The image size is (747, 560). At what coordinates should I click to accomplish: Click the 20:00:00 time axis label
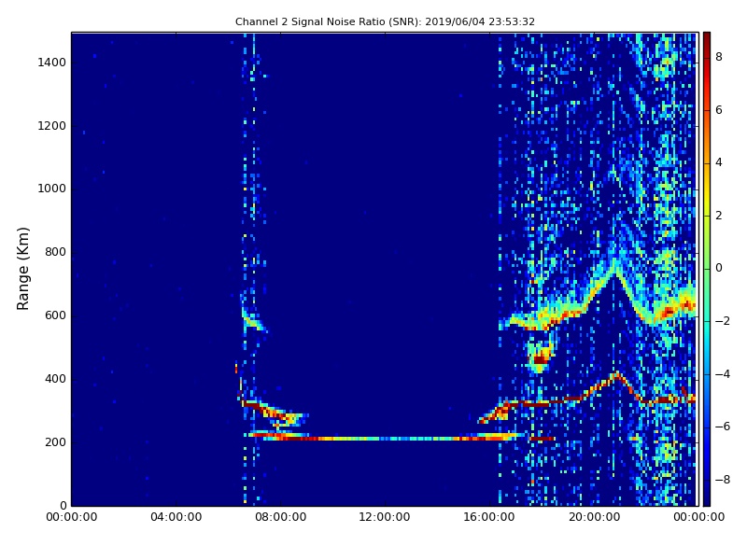[x=594, y=517]
